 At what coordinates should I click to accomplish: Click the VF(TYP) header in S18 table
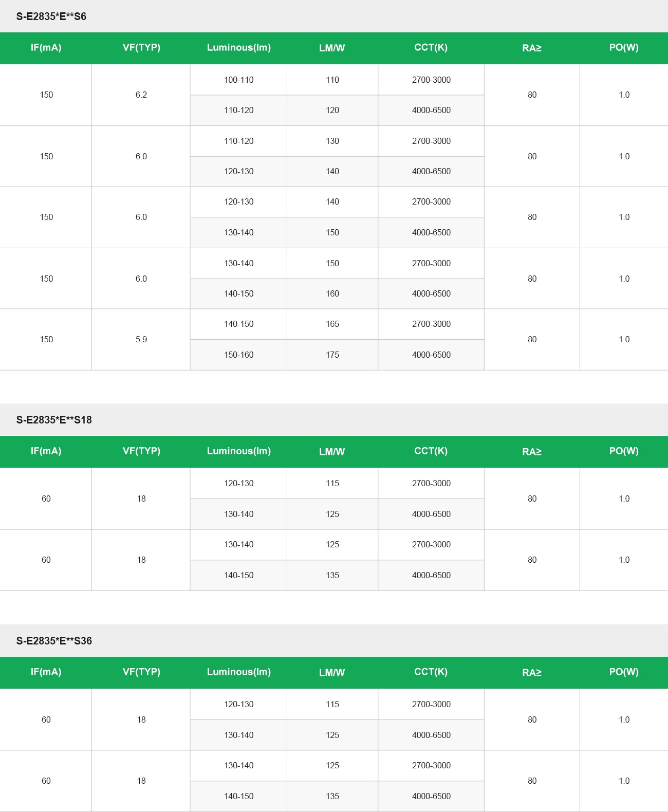point(141,451)
